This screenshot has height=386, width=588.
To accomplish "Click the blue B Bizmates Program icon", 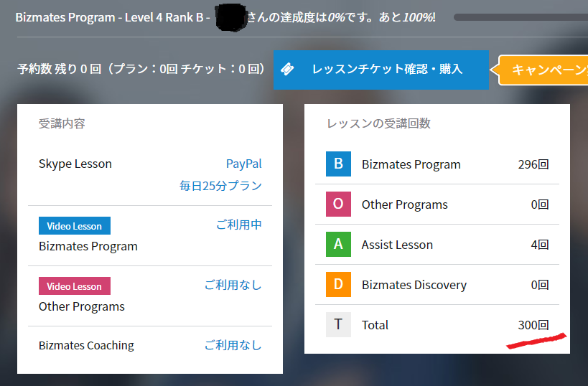I will pyautogui.click(x=338, y=164).
